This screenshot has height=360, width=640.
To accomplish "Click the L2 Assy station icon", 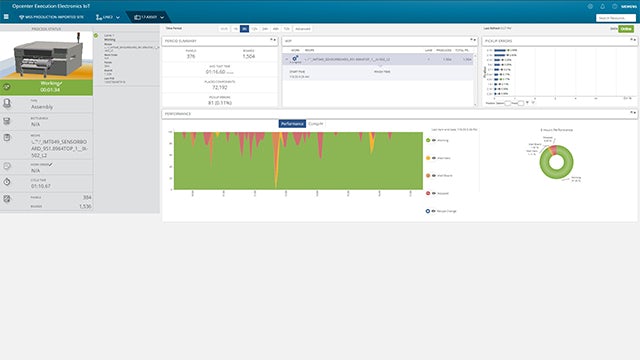I will point(138,17).
